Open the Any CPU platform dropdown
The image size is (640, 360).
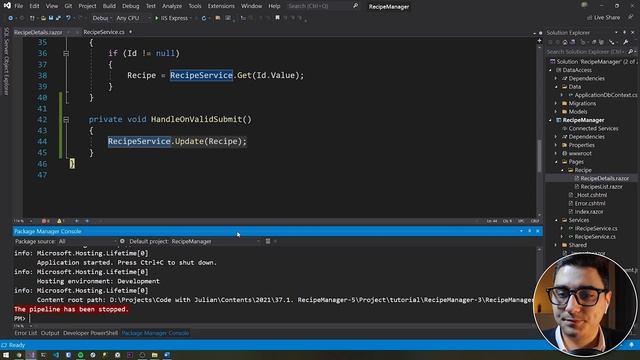click(x=133, y=18)
